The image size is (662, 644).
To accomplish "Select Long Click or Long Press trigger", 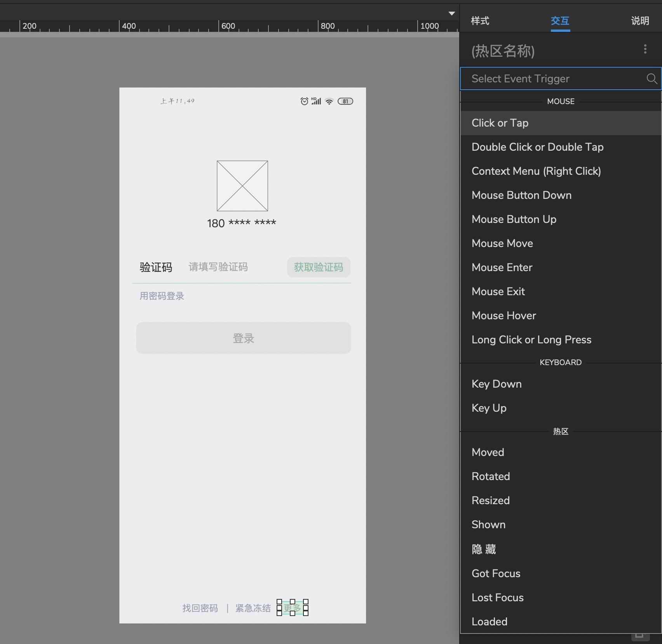I will [531, 340].
